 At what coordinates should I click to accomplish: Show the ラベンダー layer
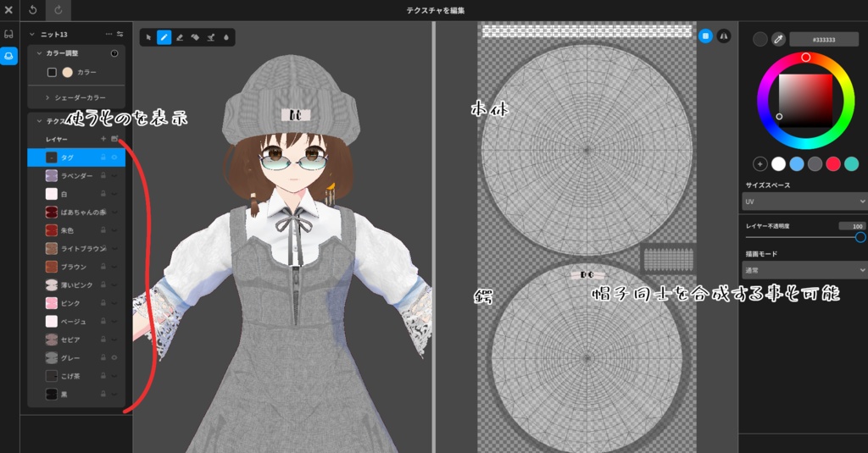tap(114, 176)
